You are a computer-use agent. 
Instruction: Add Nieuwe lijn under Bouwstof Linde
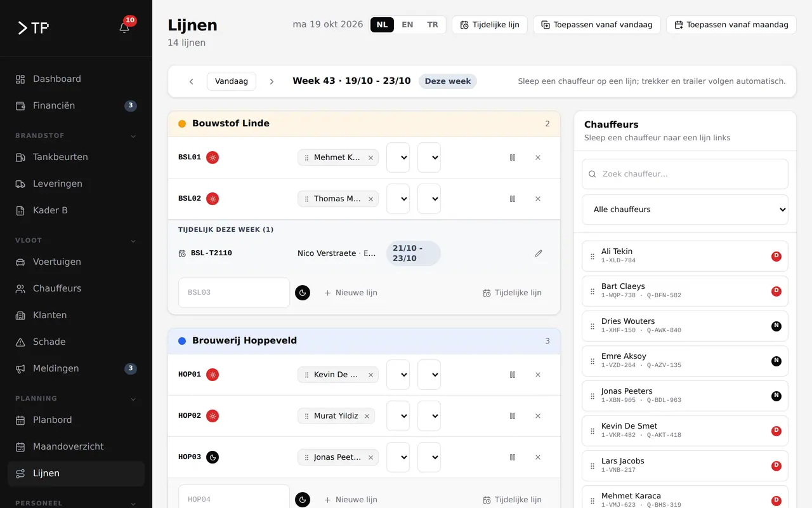351,293
